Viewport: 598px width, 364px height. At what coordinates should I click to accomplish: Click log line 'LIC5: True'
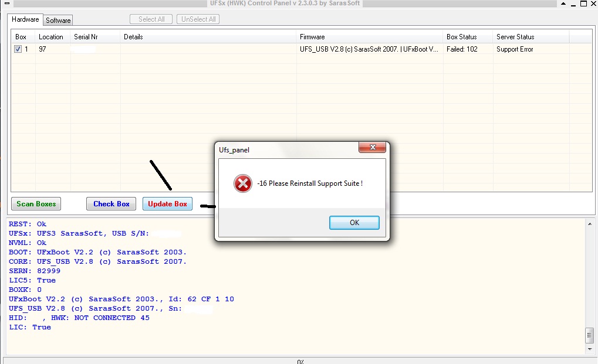tap(32, 280)
